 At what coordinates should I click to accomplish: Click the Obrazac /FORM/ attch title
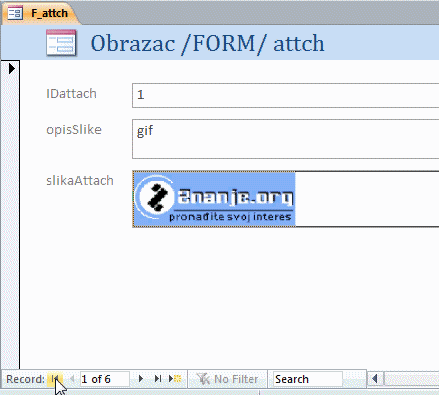click(x=207, y=43)
